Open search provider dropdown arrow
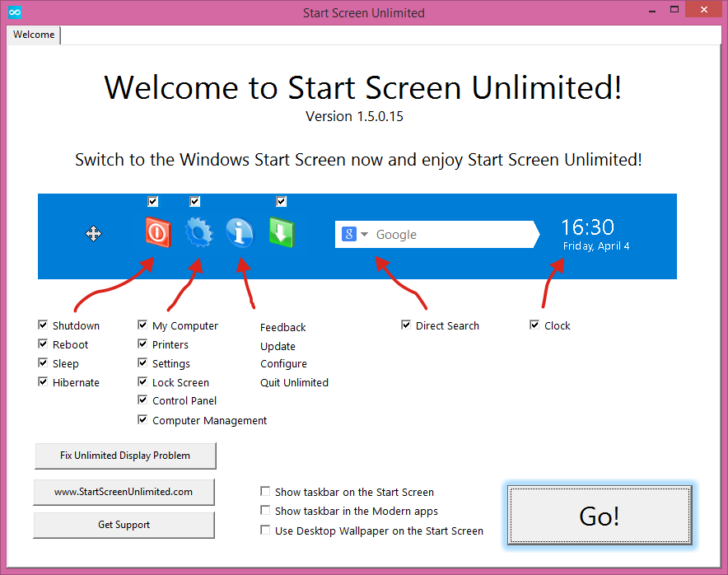The image size is (728, 575). [365, 234]
